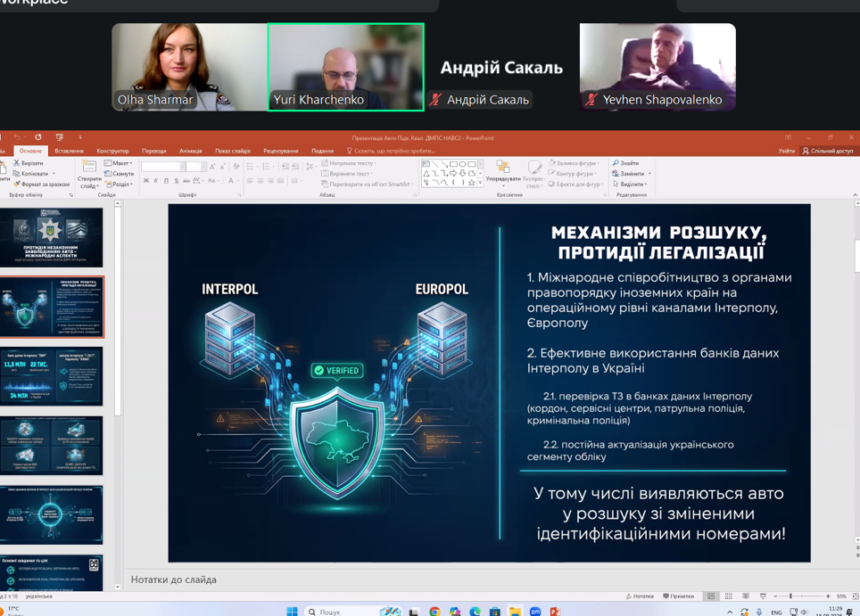
Task: Expand the shapes gallery more arrow
Action: pyautogui.click(x=481, y=183)
